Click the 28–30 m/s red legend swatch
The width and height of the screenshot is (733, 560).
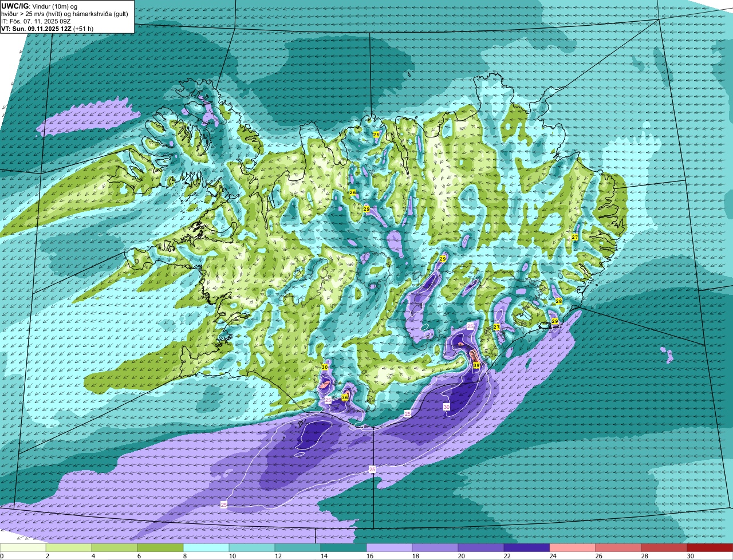tap(664, 547)
